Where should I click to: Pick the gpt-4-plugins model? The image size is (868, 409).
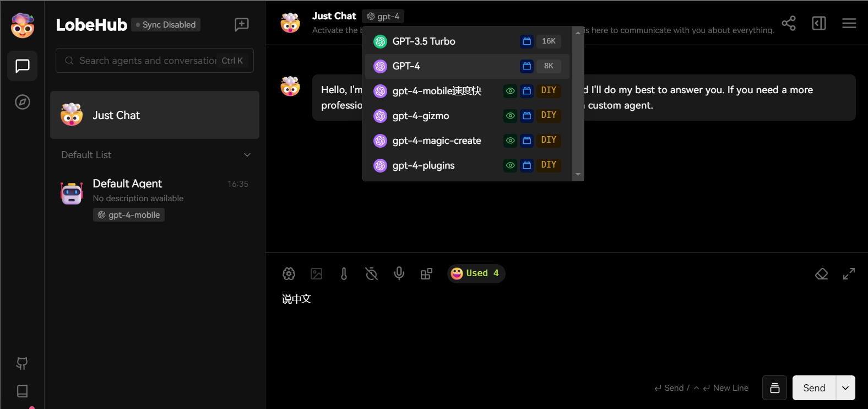[467, 165]
